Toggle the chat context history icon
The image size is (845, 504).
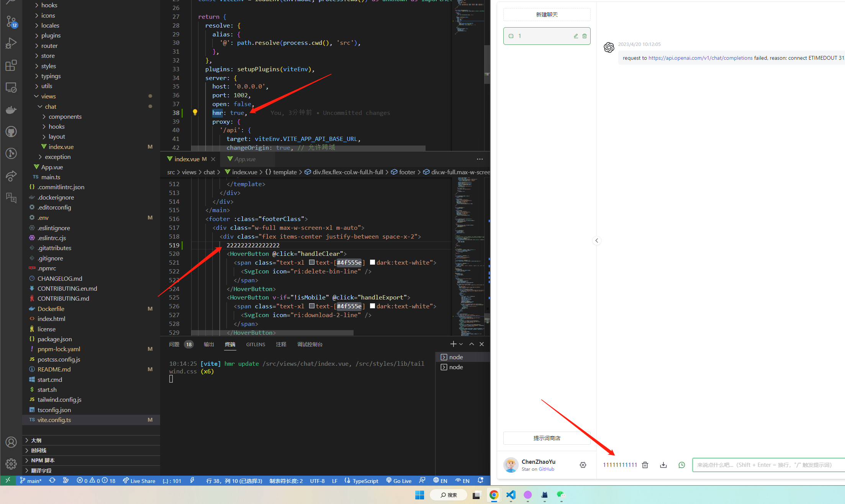pos(682,465)
